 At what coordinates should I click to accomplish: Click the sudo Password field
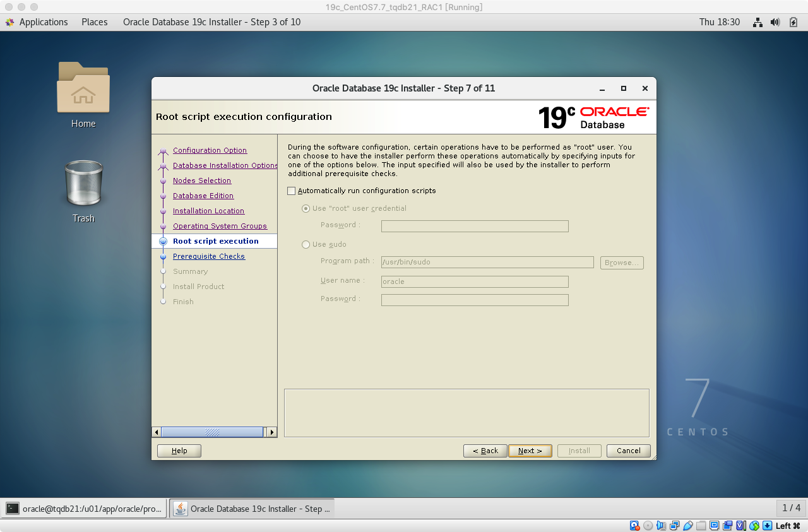click(x=475, y=300)
